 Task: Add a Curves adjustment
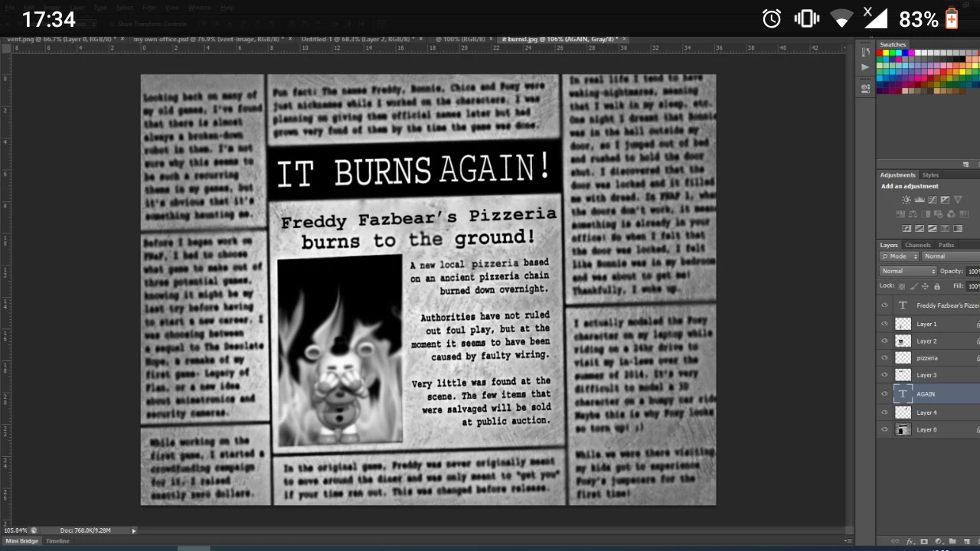click(x=933, y=200)
